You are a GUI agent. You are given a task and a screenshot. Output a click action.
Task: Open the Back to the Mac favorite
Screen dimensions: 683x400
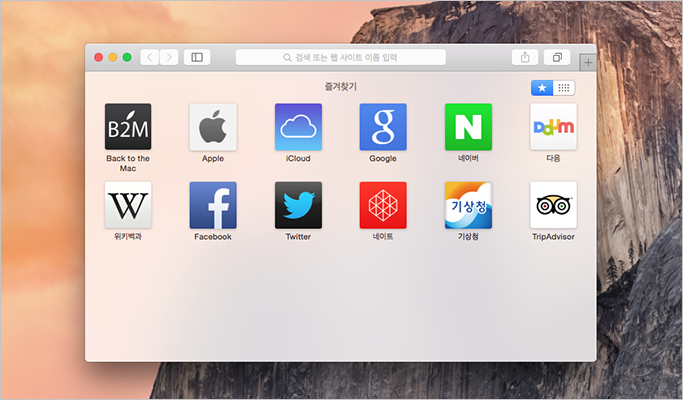(x=128, y=127)
